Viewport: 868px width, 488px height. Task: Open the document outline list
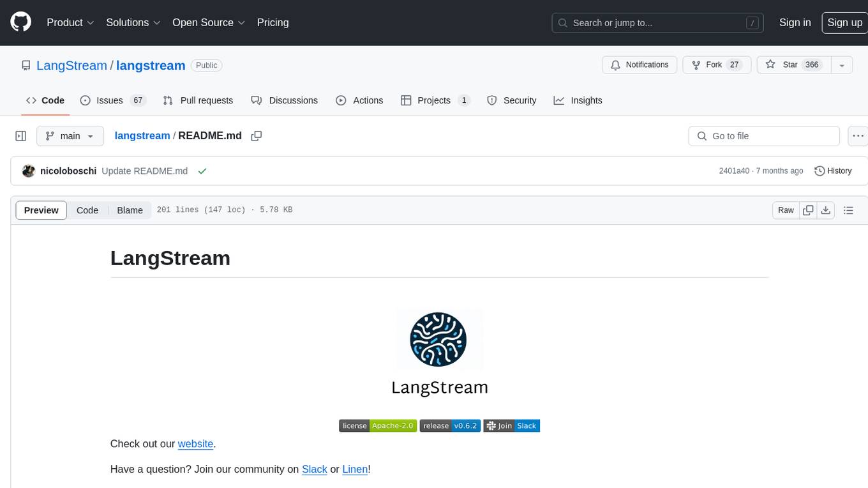click(x=848, y=210)
